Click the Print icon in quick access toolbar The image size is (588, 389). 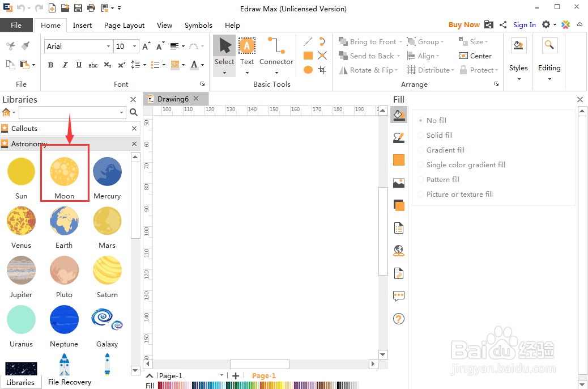(91, 8)
